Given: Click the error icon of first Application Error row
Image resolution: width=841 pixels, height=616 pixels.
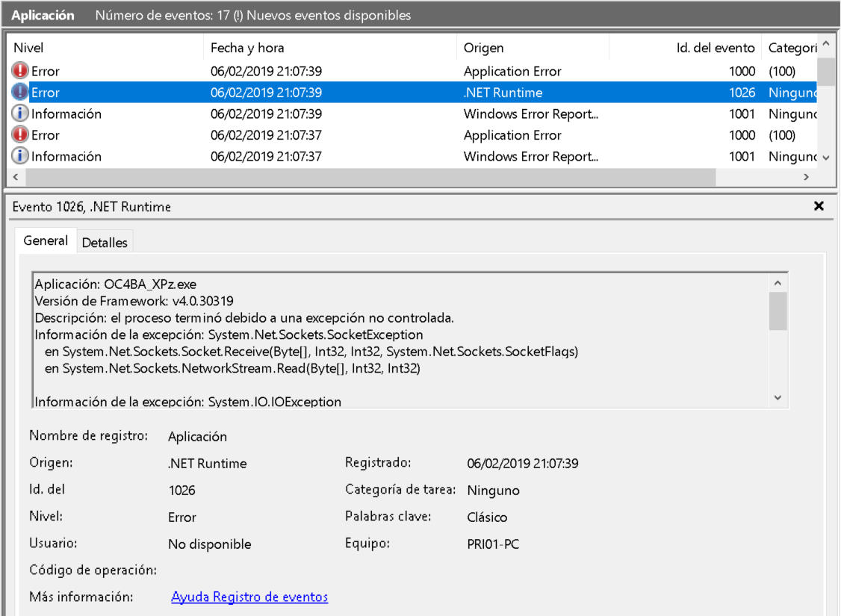Looking at the screenshot, I should (x=20, y=72).
